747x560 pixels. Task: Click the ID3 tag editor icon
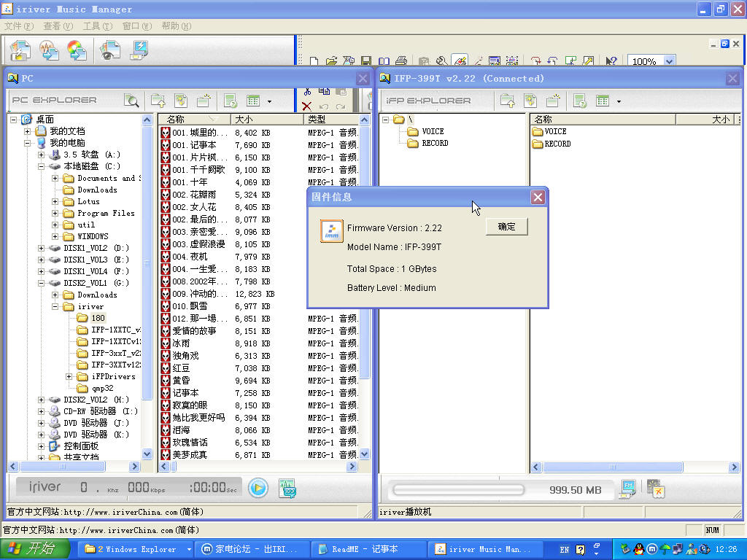pos(287,488)
